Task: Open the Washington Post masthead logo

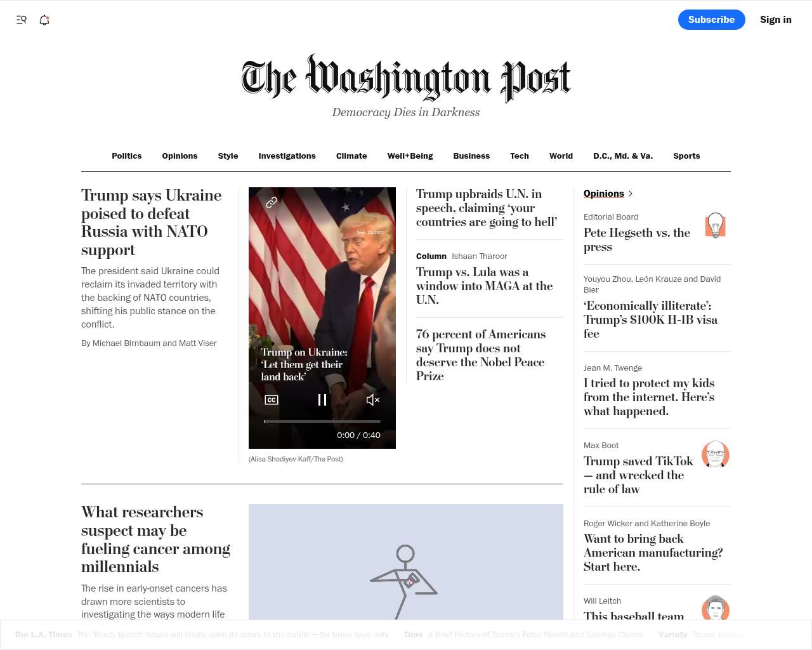Action: click(x=406, y=78)
